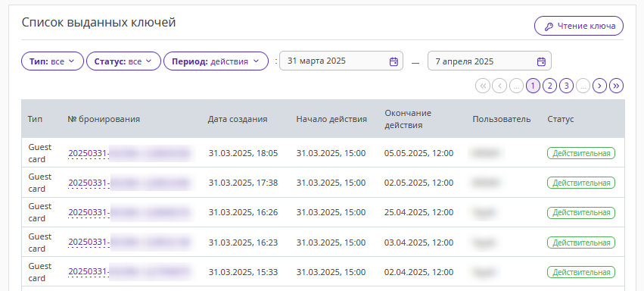Viewport: 644px width, 291px height.
Task: Click the Список выданных ключей heading
Action: (98, 22)
